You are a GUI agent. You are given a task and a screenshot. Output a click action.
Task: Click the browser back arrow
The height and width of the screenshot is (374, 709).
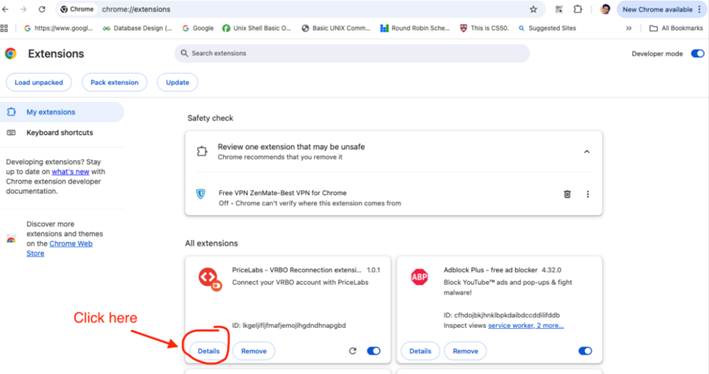5,9
